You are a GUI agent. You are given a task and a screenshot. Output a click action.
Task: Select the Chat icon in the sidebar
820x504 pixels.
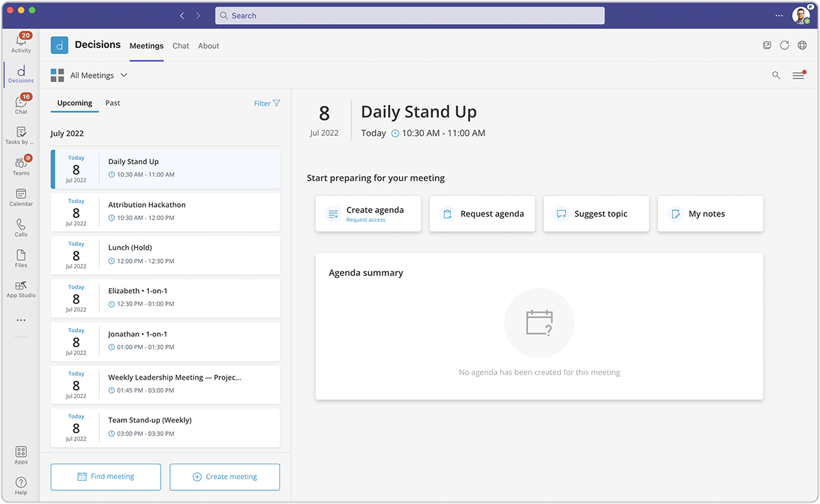pos(20,104)
